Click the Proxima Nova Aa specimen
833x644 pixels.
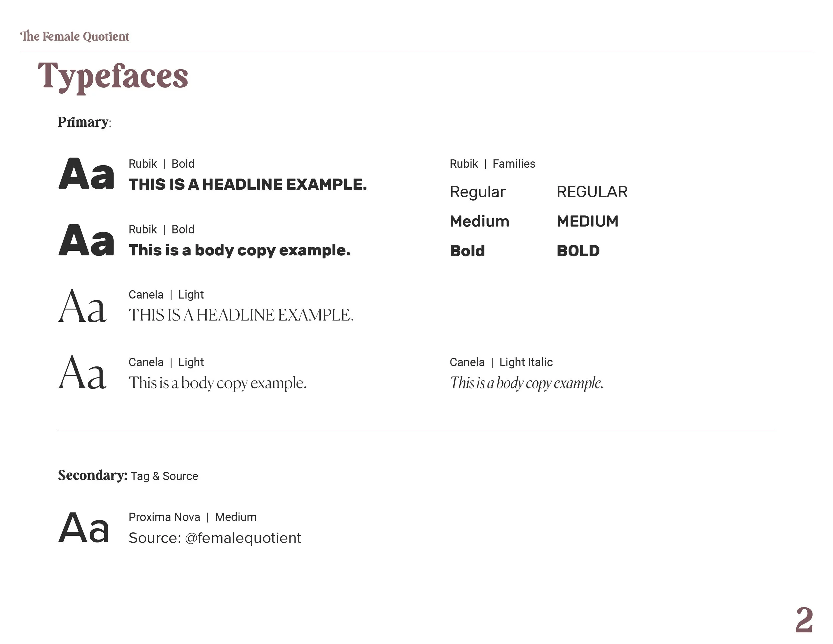point(84,528)
